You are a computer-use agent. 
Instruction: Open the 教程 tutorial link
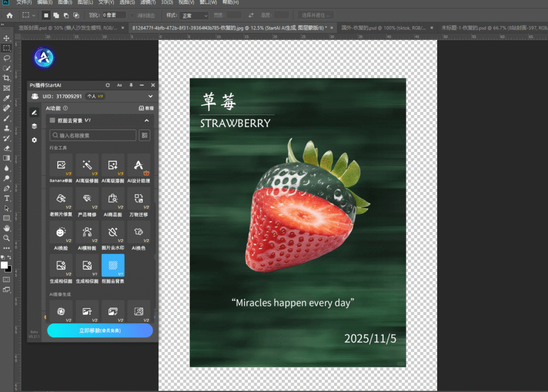146,108
